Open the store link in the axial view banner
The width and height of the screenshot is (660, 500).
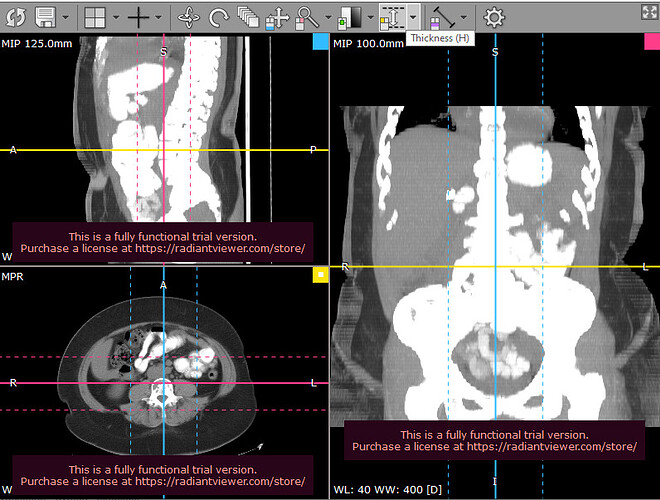[220, 481]
